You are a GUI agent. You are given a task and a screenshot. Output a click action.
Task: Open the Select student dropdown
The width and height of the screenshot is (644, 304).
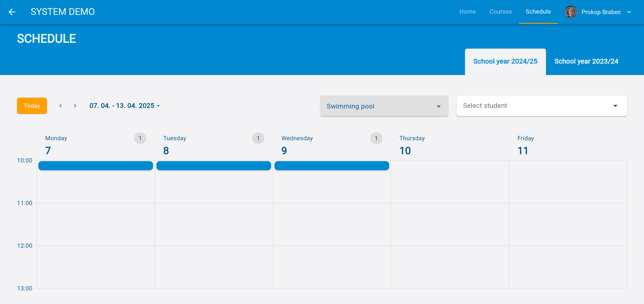click(541, 106)
